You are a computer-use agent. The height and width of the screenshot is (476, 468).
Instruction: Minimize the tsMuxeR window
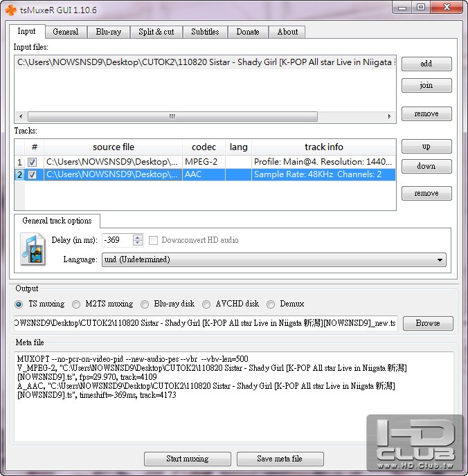[x=402, y=8]
